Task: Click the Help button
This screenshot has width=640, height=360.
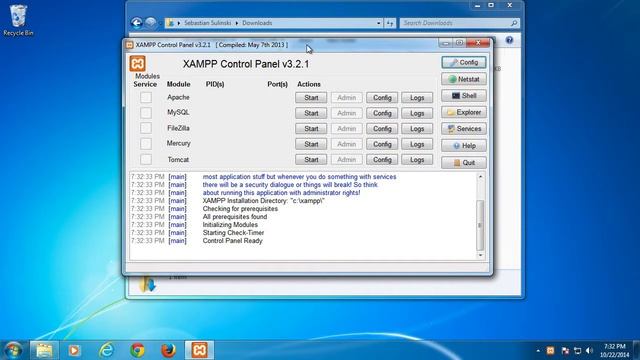Action: pyautogui.click(x=464, y=146)
